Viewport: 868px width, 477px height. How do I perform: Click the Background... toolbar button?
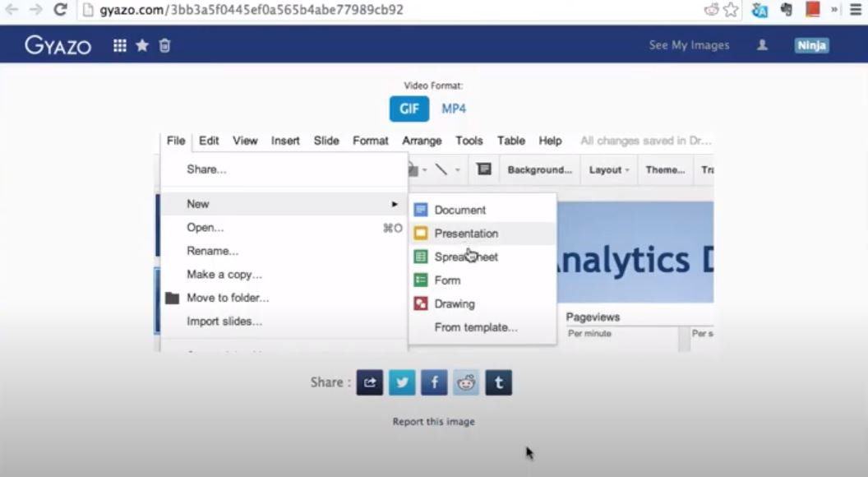tap(540, 170)
